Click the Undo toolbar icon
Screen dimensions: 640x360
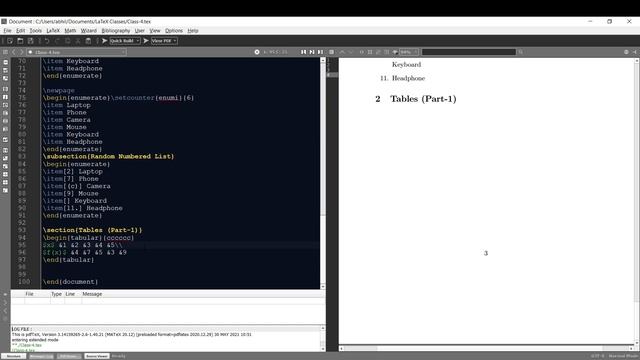47,41
